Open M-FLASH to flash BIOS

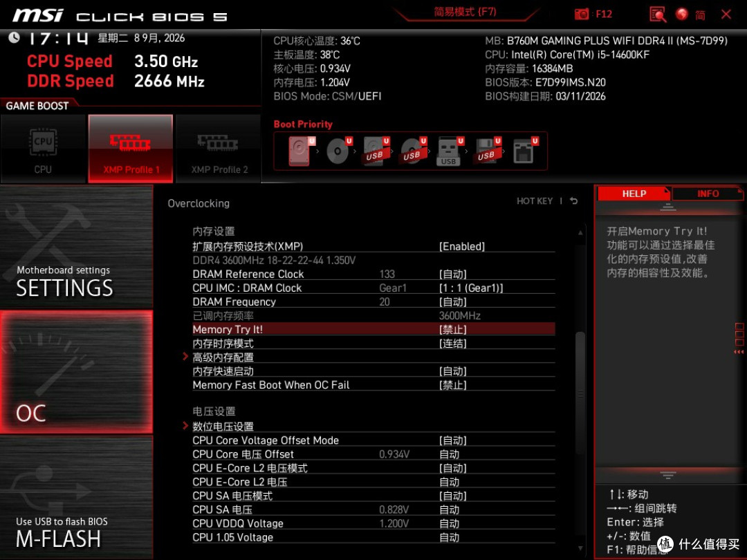pyautogui.click(x=76, y=497)
